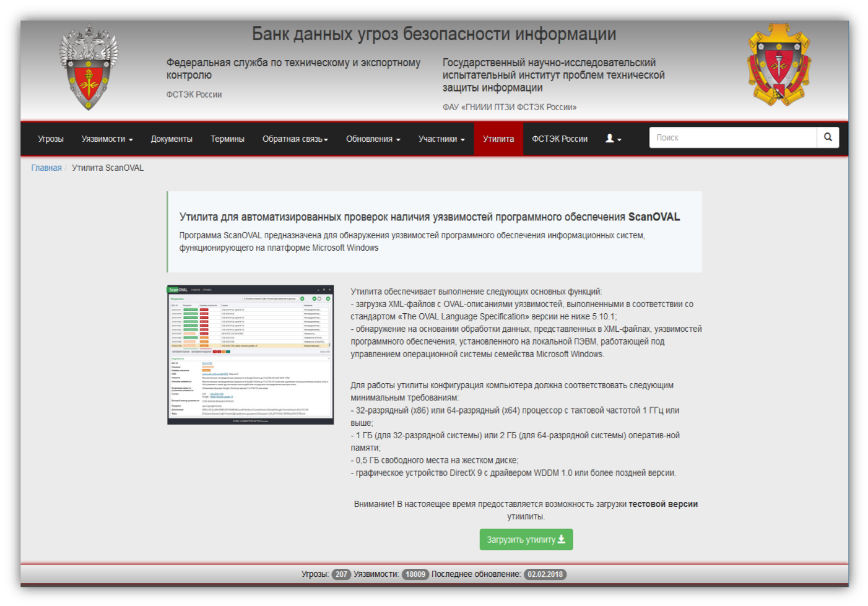The image size is (868, 606).
Task: Open the Угрозы menu item
Action: pyautogui.click(x=51, y=139)
